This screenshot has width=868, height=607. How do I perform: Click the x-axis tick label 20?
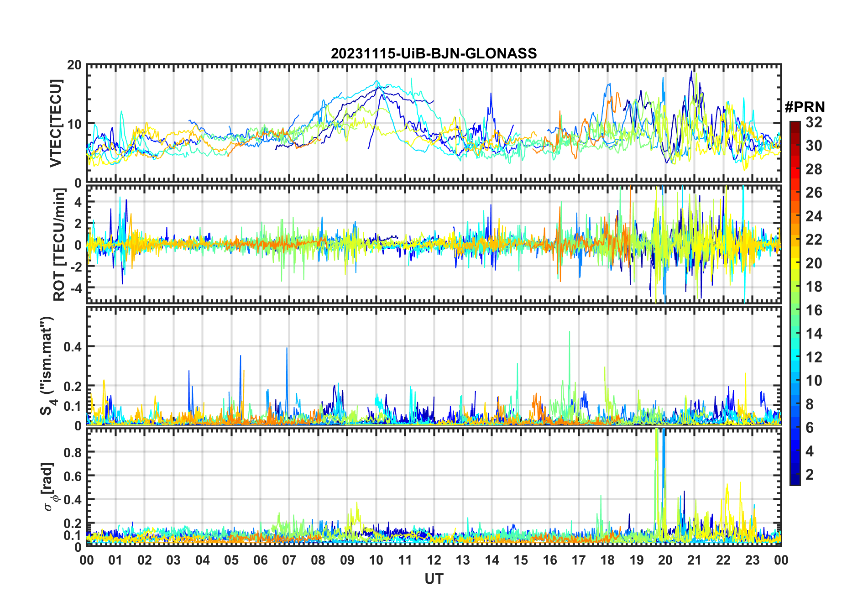pyautogui.click(x=665, y=560)
